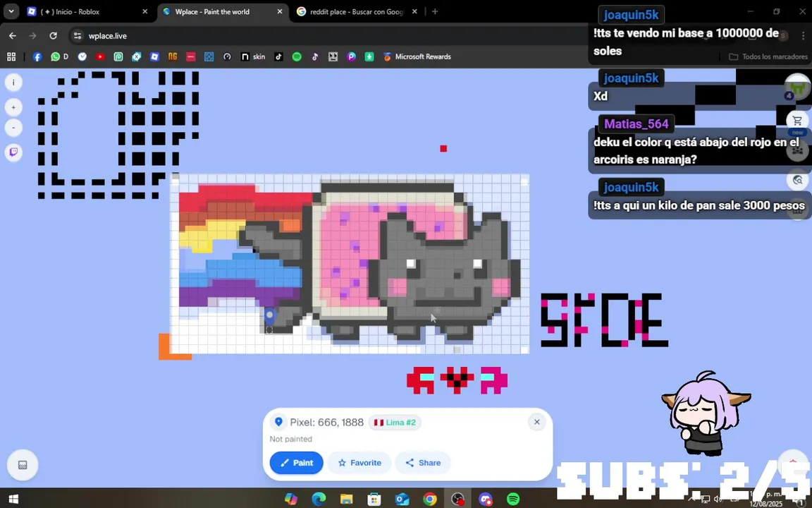Go back in browser history
Screen dimensions: 812x508
pos(13,36)
